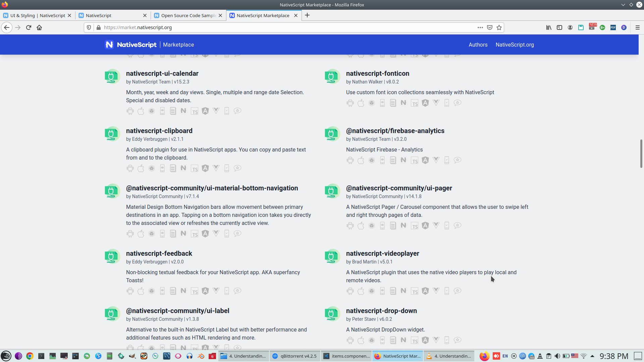Bookmark this page with star icon
The image size is (644, 362).
499,27
